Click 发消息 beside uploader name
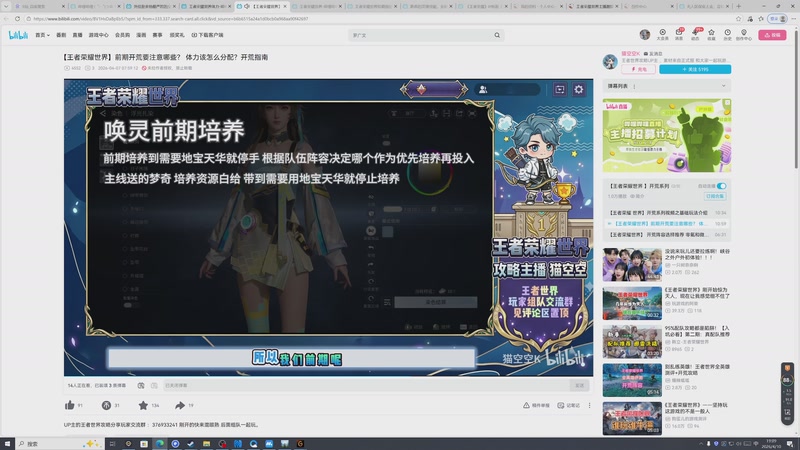 click(x=653, y=54)
